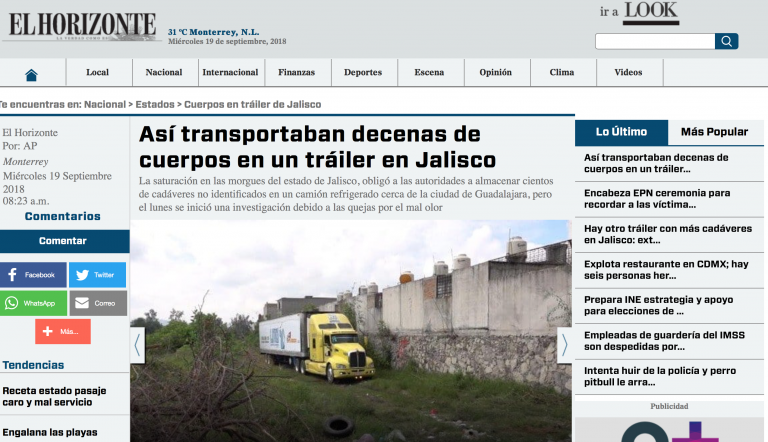Click the yellow truck article photo
Image resolution: width=768 pixels, height=442 pixels.
(x=351, y=331)
